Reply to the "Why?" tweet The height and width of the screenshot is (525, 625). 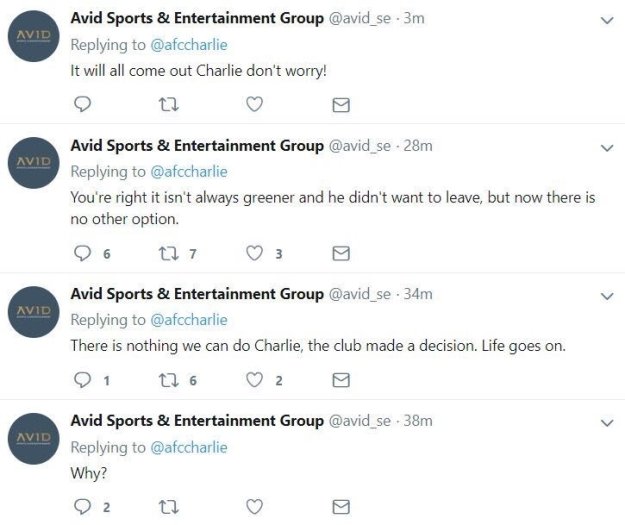click(84, 507)
